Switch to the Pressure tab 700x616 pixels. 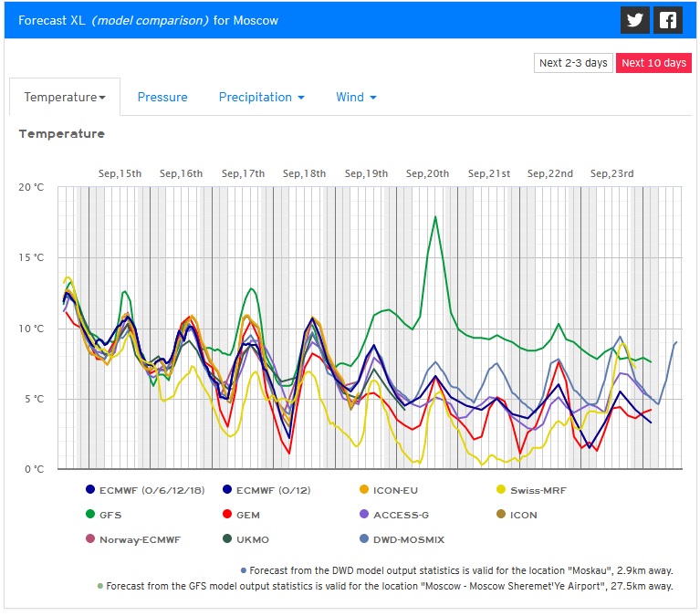pyautogui.click(x=162, y=98)
